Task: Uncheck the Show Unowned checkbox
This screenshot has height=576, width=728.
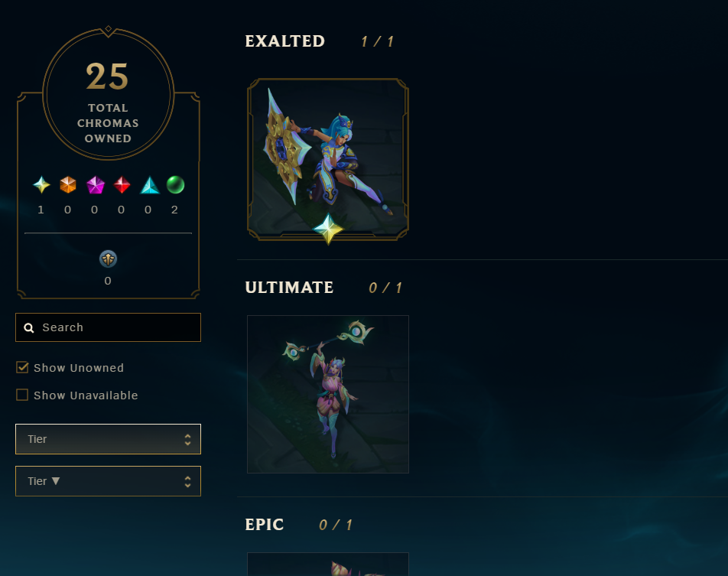Action: click(22, 367)
